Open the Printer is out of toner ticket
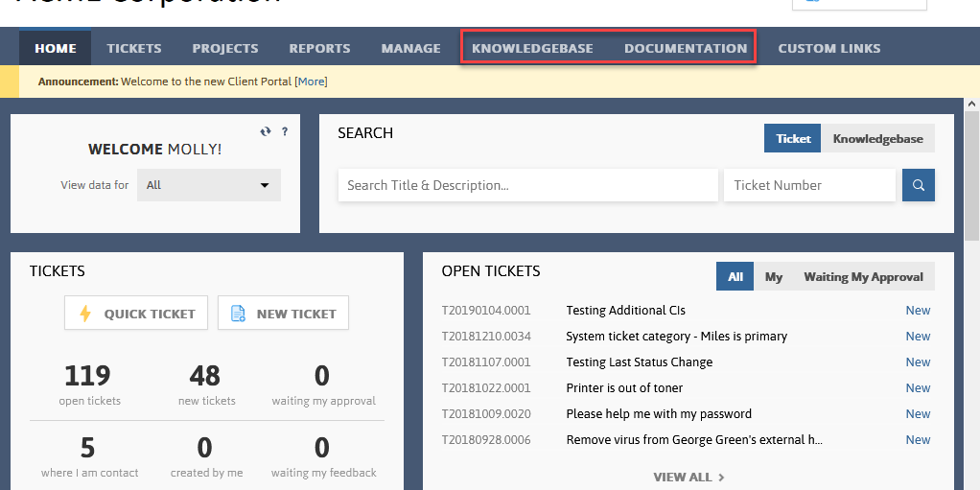 point(624,388)
